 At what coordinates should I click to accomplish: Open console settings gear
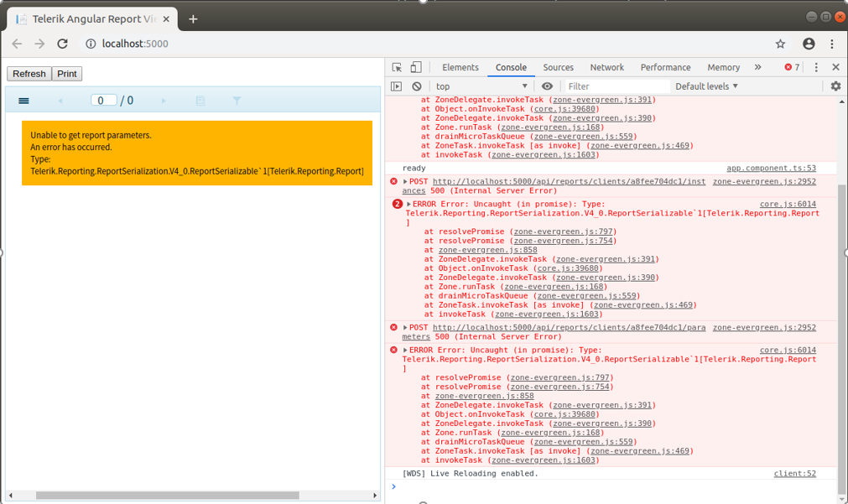click(835, 86)
